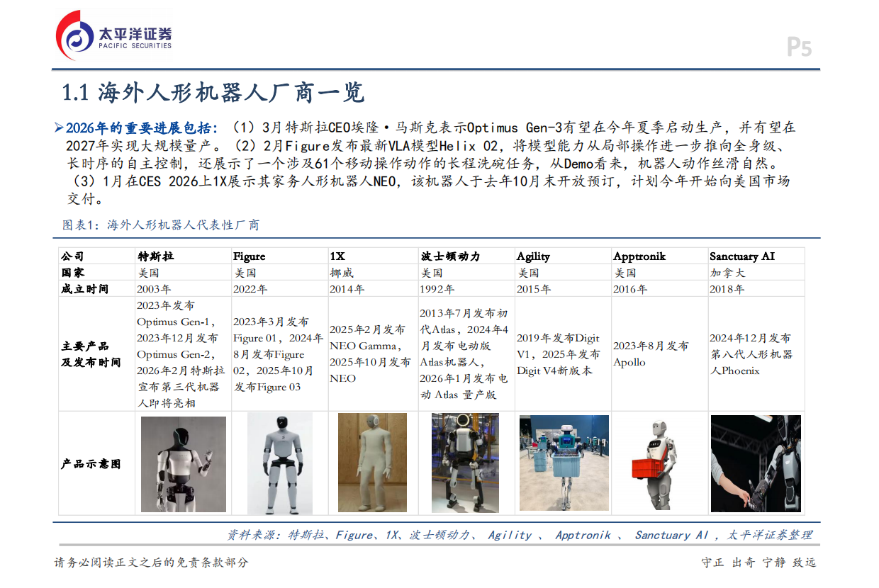Select the Boston Dynamics Atlas image
879x588 pixels.
click(465, 463)
